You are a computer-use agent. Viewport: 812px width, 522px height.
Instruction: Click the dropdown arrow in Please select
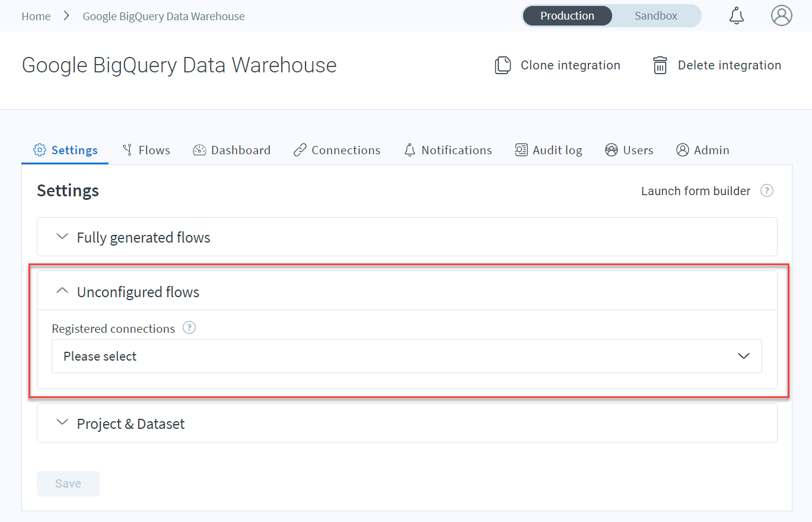click(x=744, y=356)
